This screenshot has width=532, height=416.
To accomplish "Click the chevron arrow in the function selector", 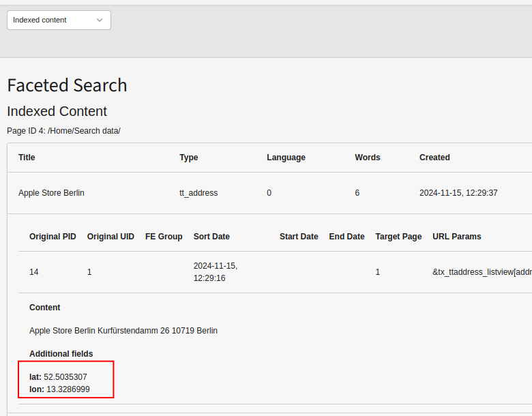I will 100,20.
